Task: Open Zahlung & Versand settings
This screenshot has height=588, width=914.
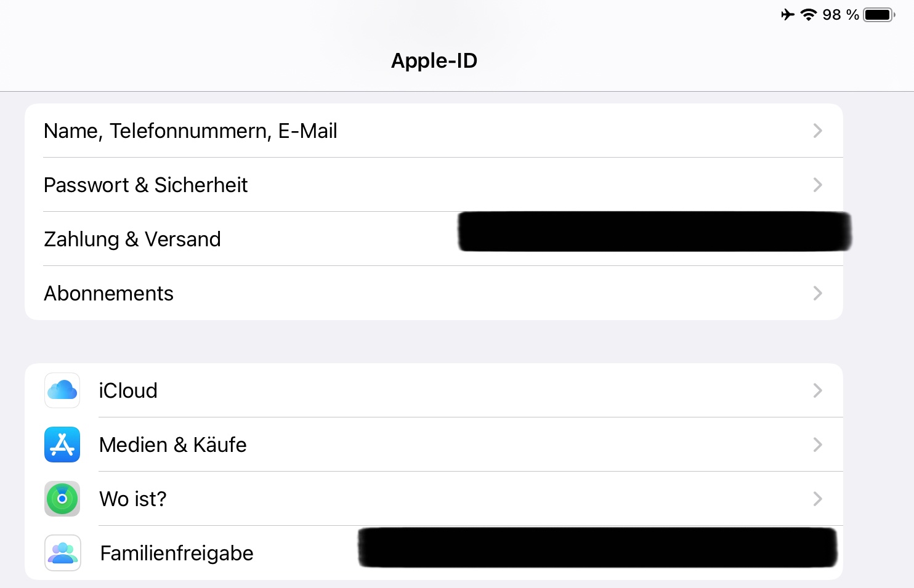Action: [132, 239]
